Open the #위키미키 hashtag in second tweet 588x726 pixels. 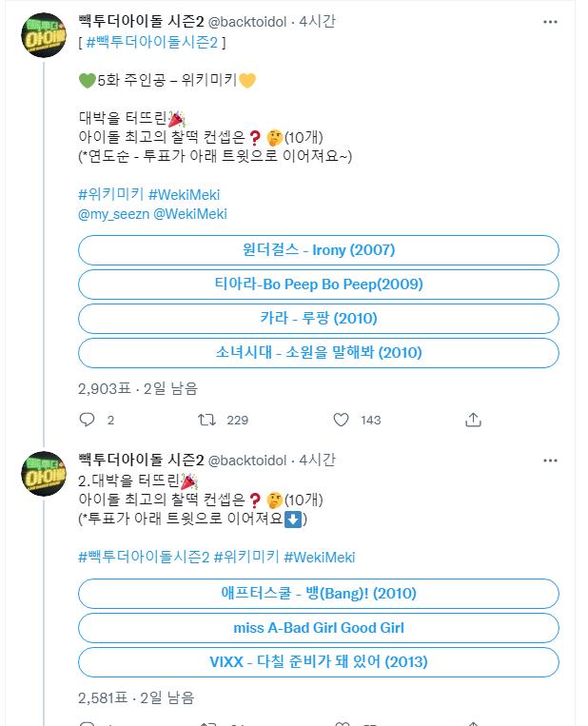point(246,557)
